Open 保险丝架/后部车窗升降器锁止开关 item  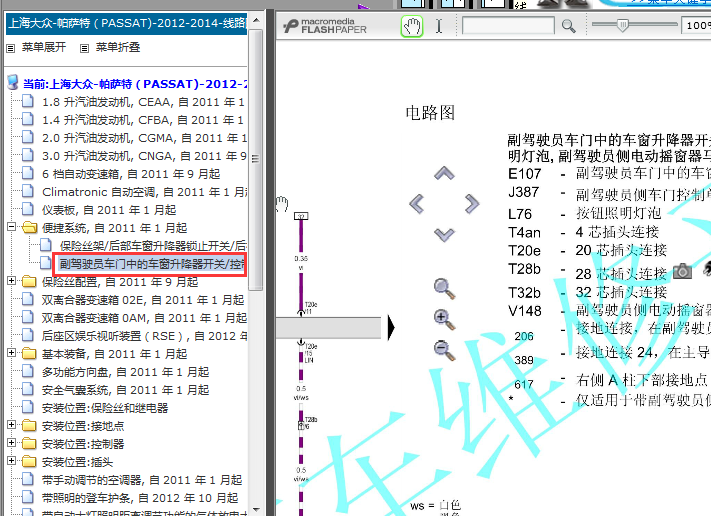[153, 246]
